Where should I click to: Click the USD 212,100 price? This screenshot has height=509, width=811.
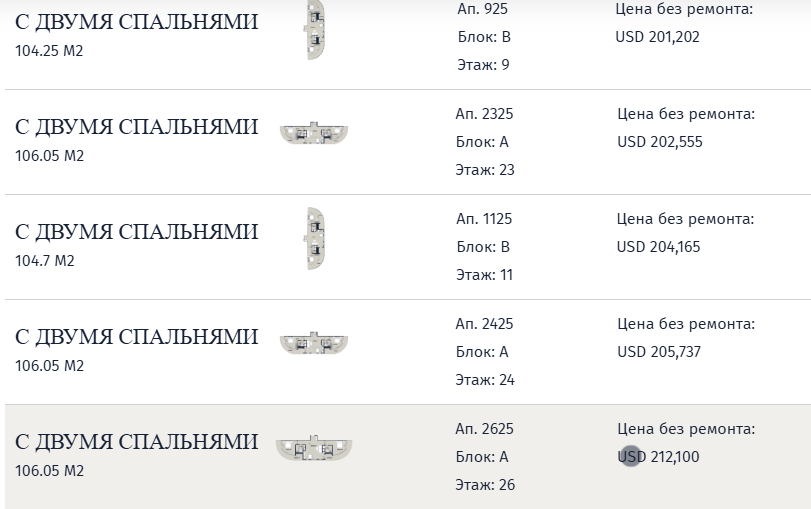(659, 457)
